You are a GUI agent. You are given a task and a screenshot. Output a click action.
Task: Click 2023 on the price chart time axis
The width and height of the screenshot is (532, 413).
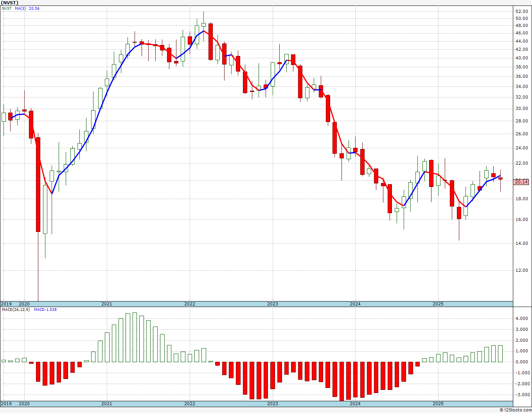tap(273, 304)
